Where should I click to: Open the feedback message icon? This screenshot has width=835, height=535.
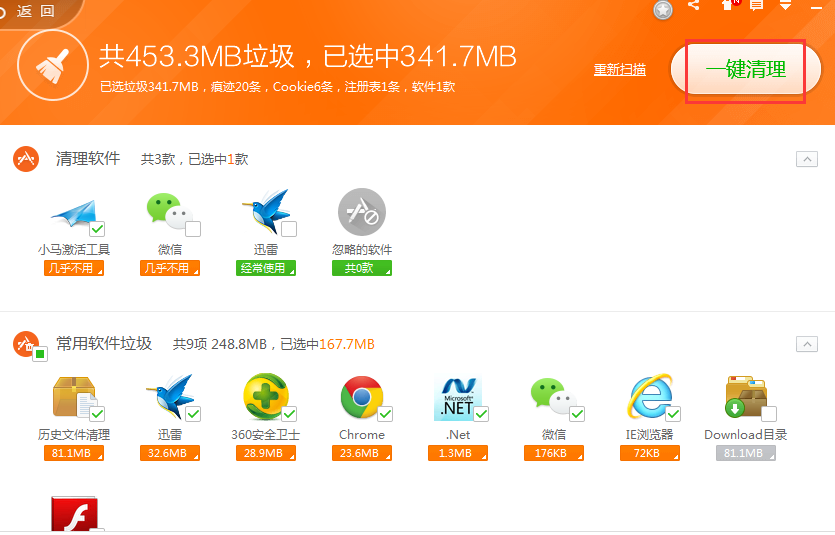coord(756,5)
